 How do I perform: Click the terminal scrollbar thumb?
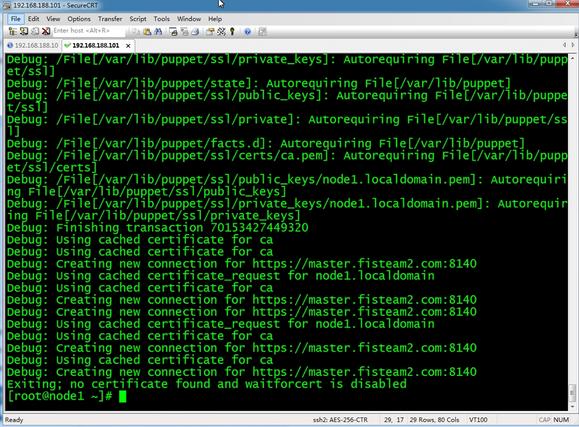pyautogui.click(x=572, y=393)
